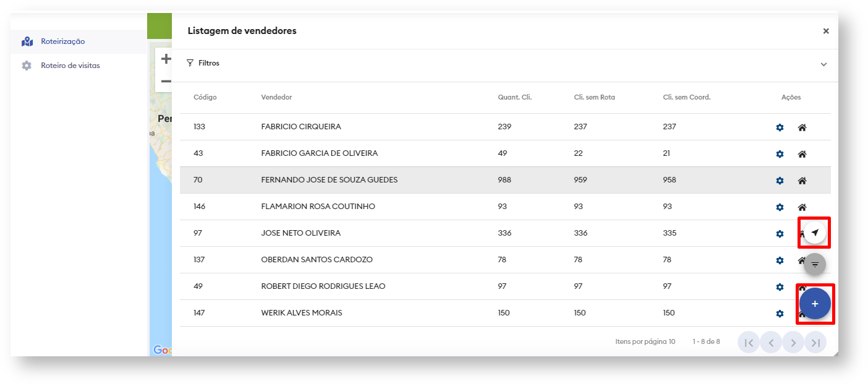
Task: Close the Listagem de vendedores dialog
Action: tap(826, 31)
